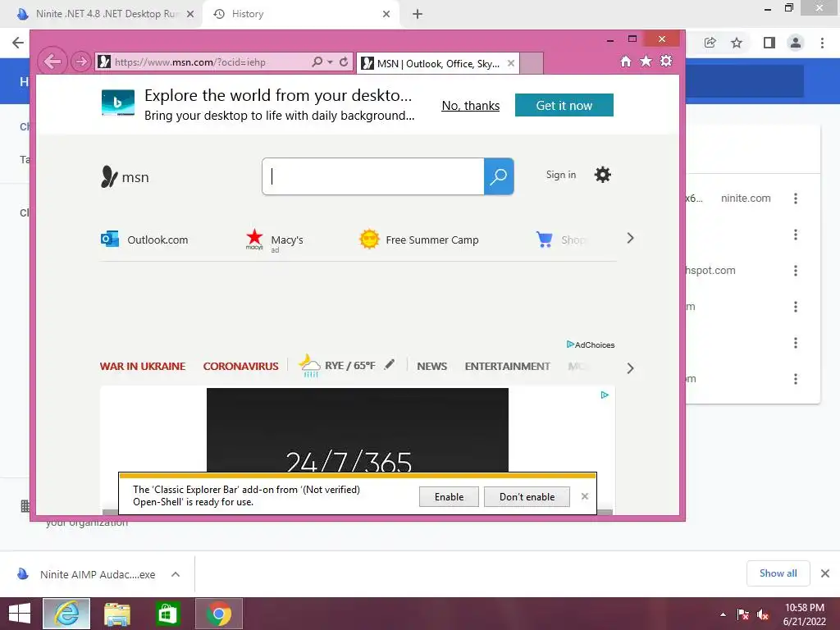Focus the MSN web search box
This screenshot has width=840, height=630.
point(373,176)
